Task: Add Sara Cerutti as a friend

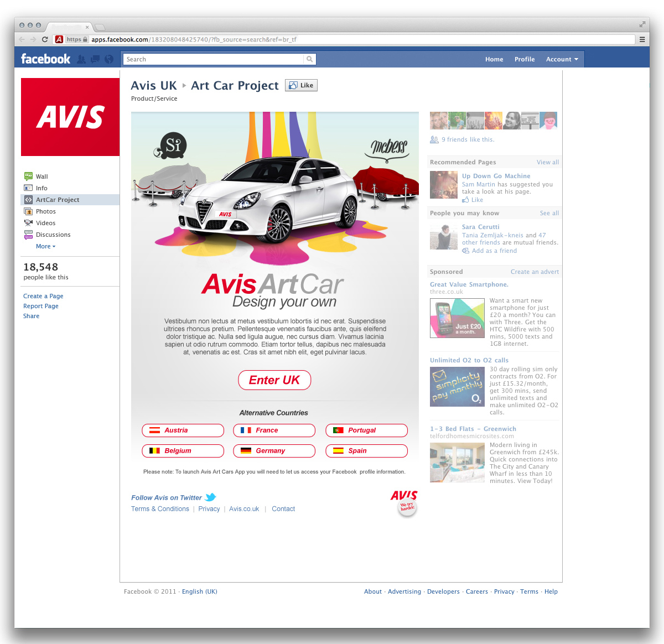Action: point(490,251)
